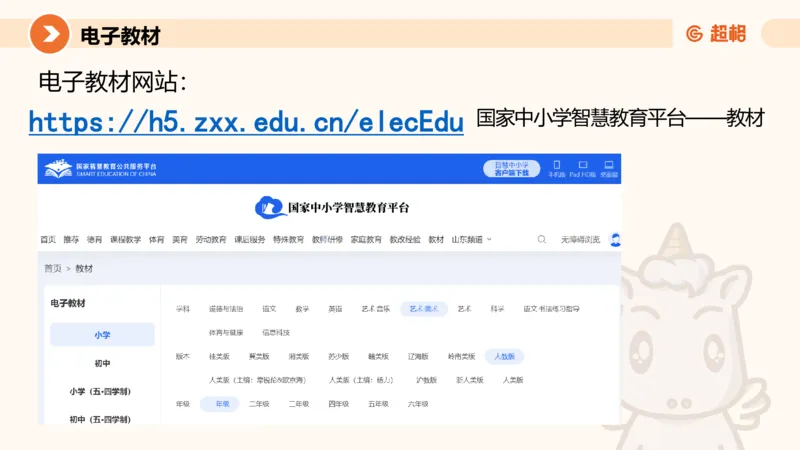The height and width of the screenshot is (450, 800).
Task: Choose the 岭南美版 edition
Action: coord(461,356)
